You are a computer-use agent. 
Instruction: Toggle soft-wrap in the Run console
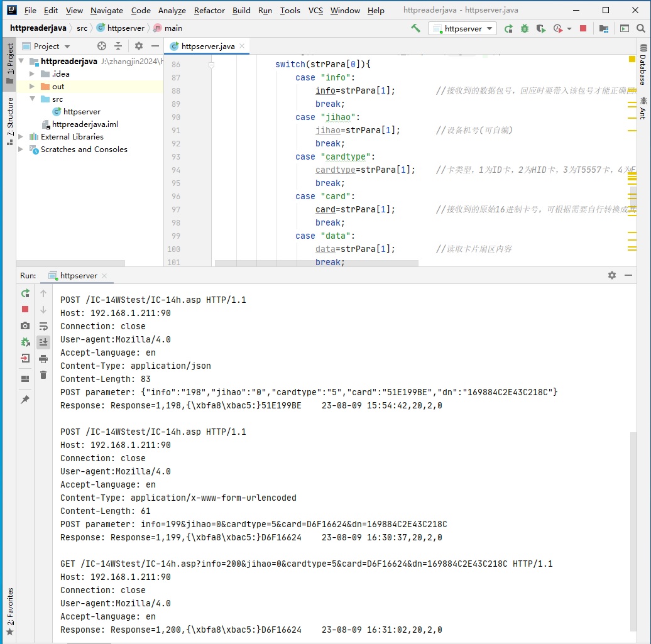click(x=43, y=326)
